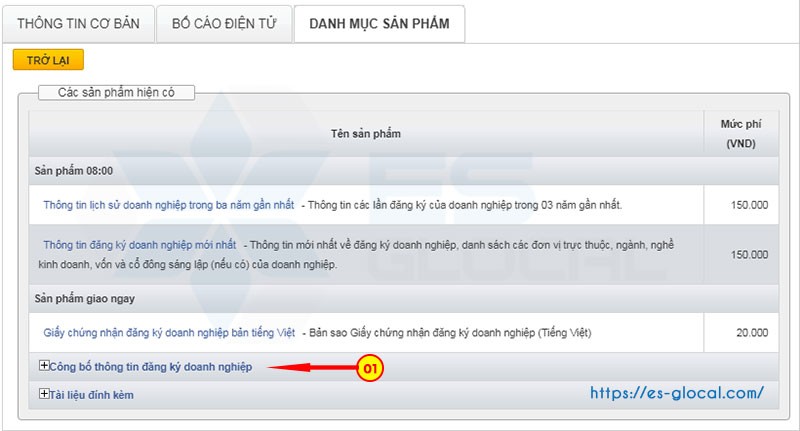Viewport: 800px width, 431px height.
Task: Open link Thông tin đăng ký doanh nghiệp mới nhất
Action: point(139,245)
